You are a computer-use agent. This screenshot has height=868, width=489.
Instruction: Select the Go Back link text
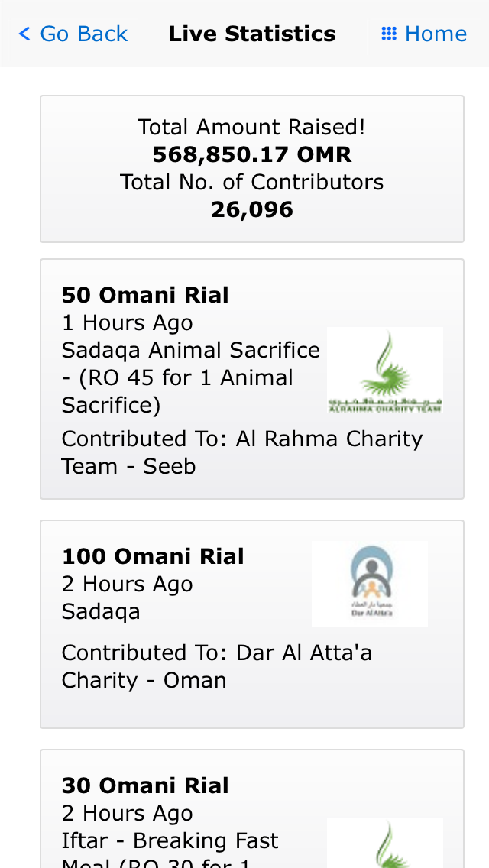pyautogui.click(x=83, y=34)
